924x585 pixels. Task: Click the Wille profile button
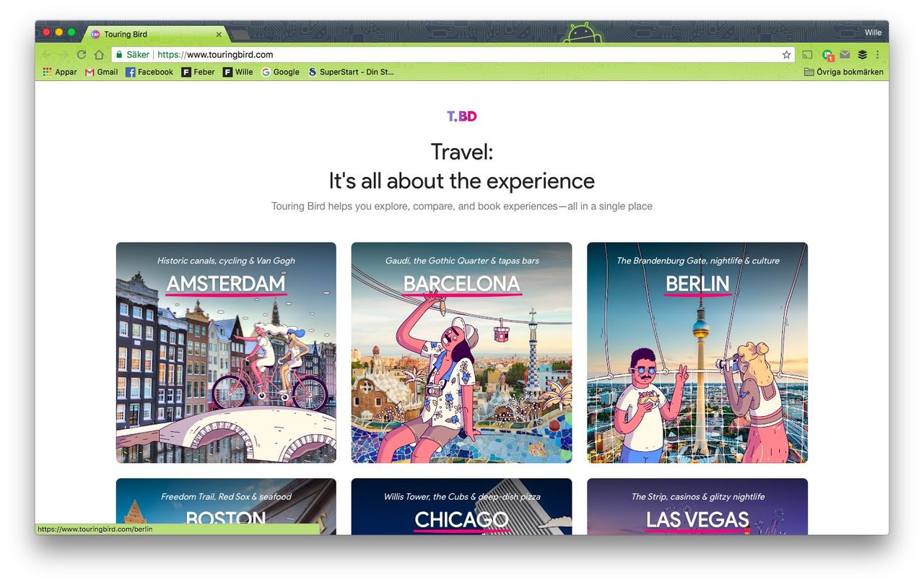click(873, 32)
